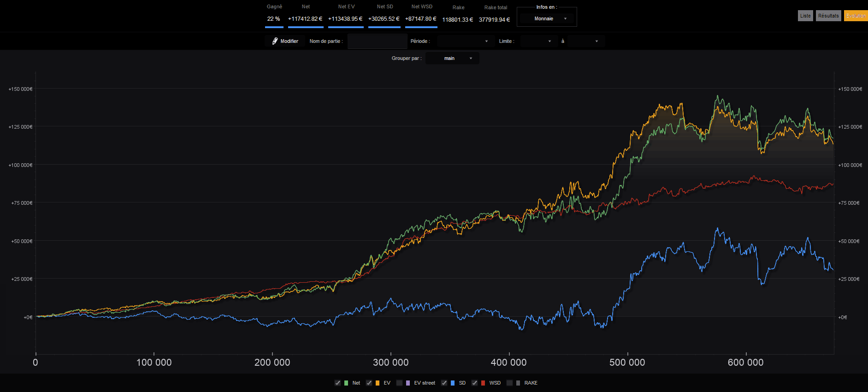Image resolution: width=868 pixels, height=392 pixels.
Task: Click the Gagné '22 %' stat
Action: pos(274,19)
